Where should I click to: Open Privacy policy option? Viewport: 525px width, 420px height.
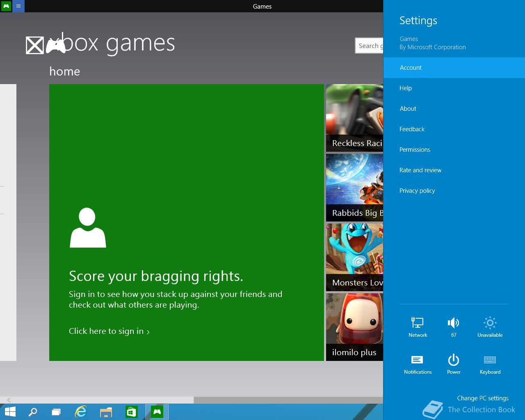point(454,191)
